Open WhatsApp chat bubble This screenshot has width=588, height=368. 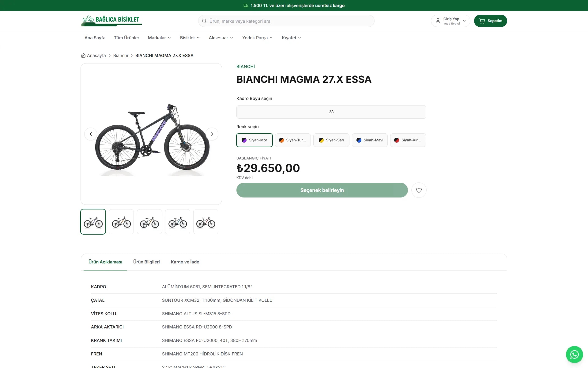(x=575, y=355)
